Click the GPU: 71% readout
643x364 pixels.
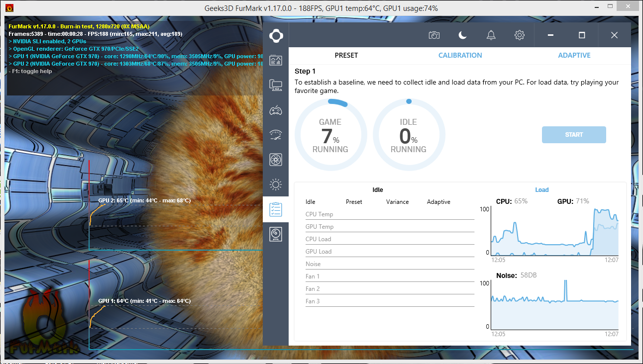pyautogui.click(x=573, y=201)
